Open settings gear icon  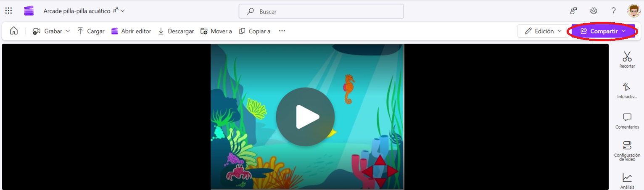pos(594,11)
